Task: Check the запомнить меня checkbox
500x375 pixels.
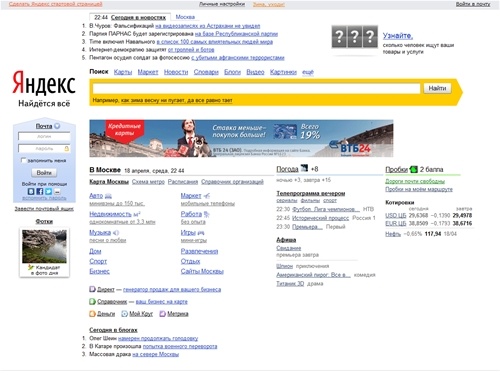Action: pos(23,160)
